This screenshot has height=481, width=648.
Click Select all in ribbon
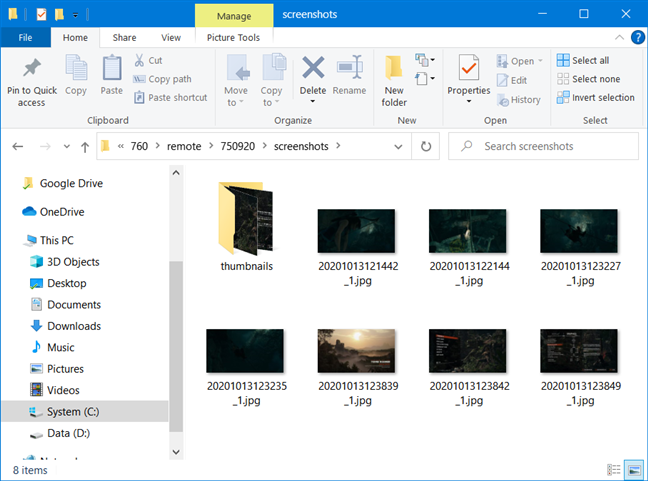[583, 60]
